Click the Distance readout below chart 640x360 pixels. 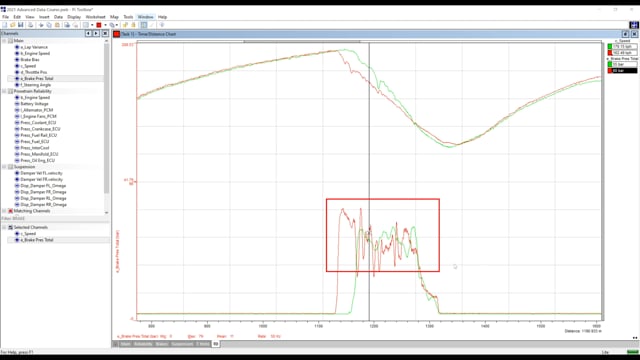click(x=583, y=331)
